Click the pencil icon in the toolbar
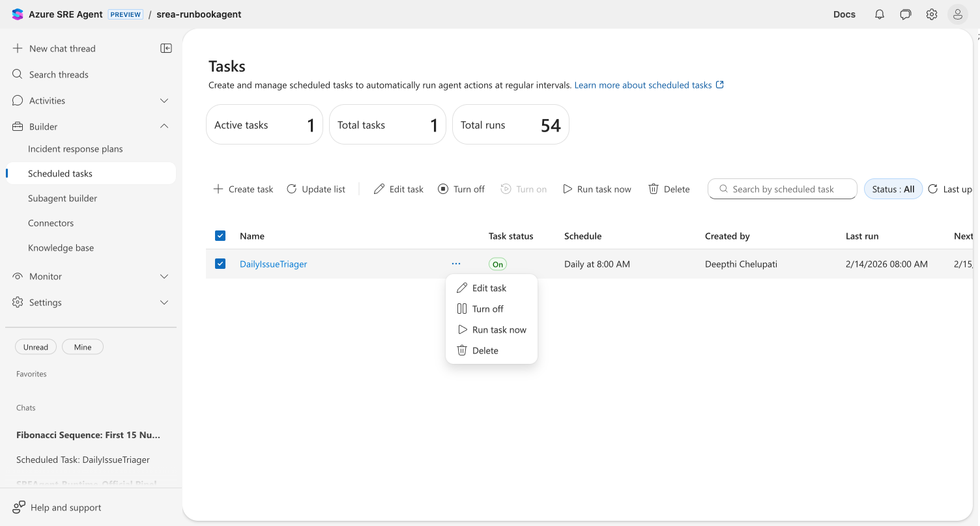The height and width of the screenshot is (526, 980). coord(379,189)
